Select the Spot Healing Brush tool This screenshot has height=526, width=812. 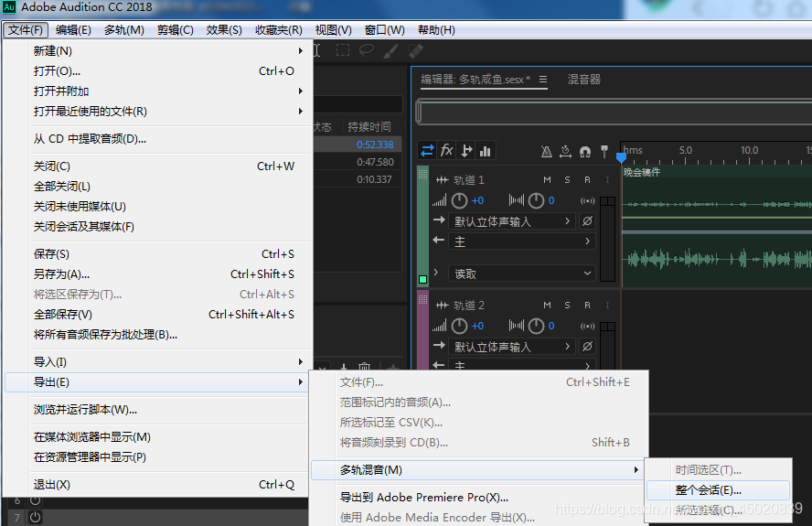pyautogui.click(x=415, y=51)
